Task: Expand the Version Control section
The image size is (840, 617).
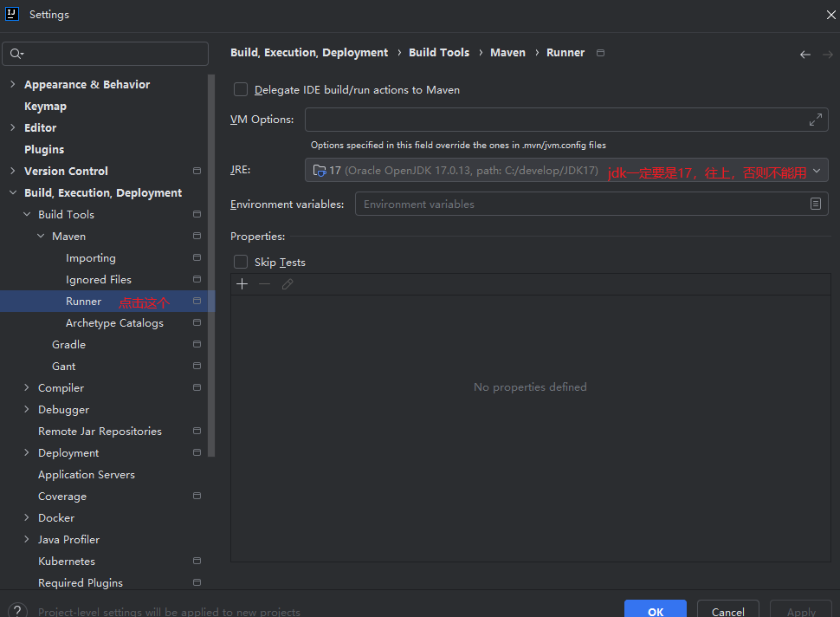Action: (x=13, y=171)
